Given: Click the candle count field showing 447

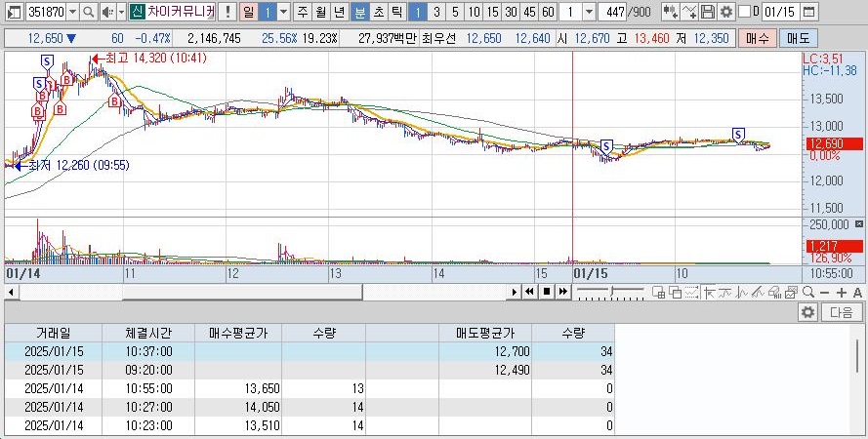Looking at the screenshot, I should pyautogui.click(x=613, y=12).
